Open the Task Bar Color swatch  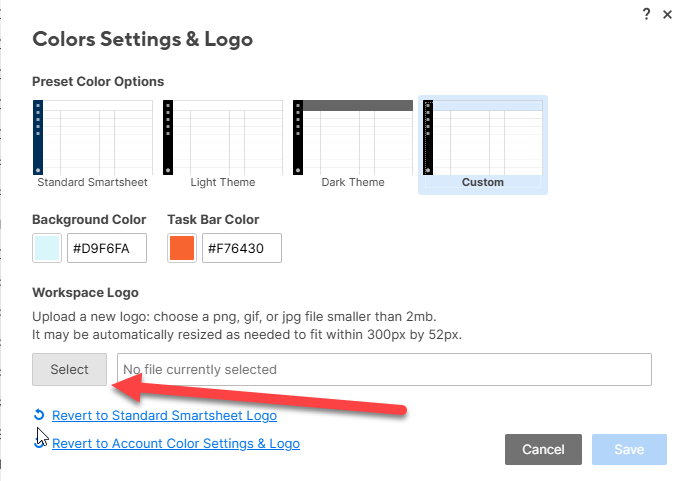point(182,248)
